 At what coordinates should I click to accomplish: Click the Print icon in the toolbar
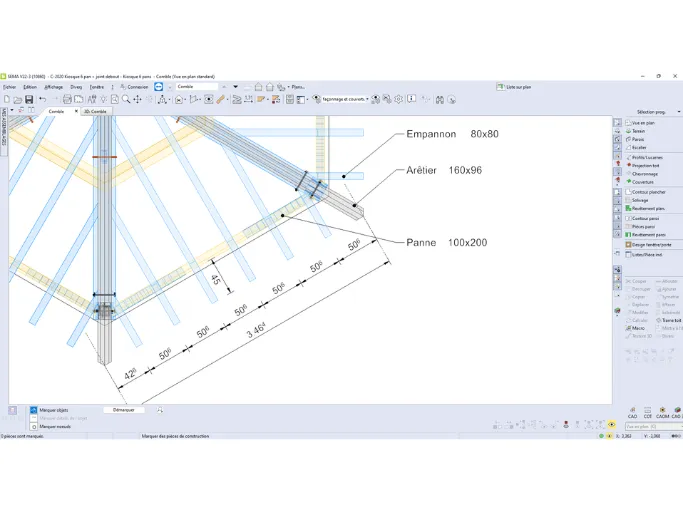coord(67,100)
